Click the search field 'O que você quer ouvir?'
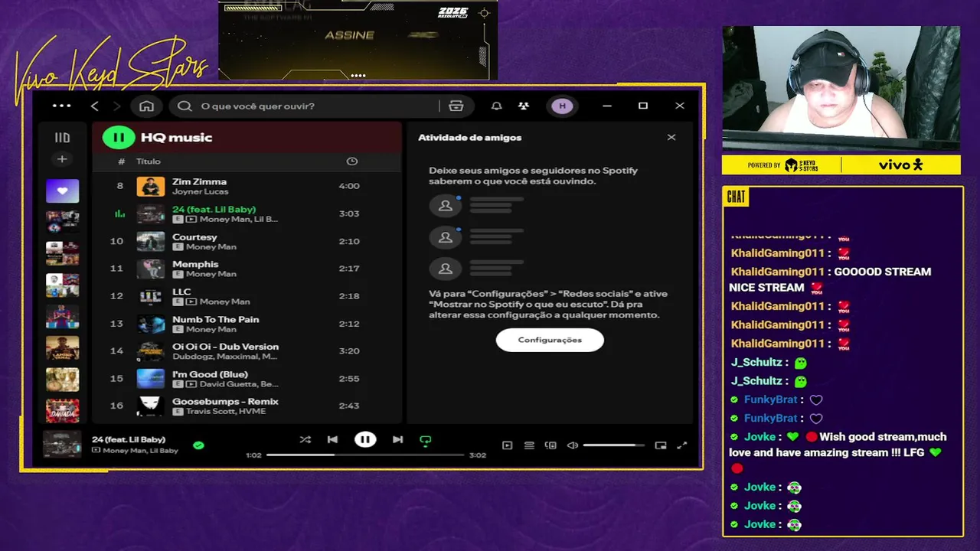This screenshot has height=551, width=980. pos(306,106)
